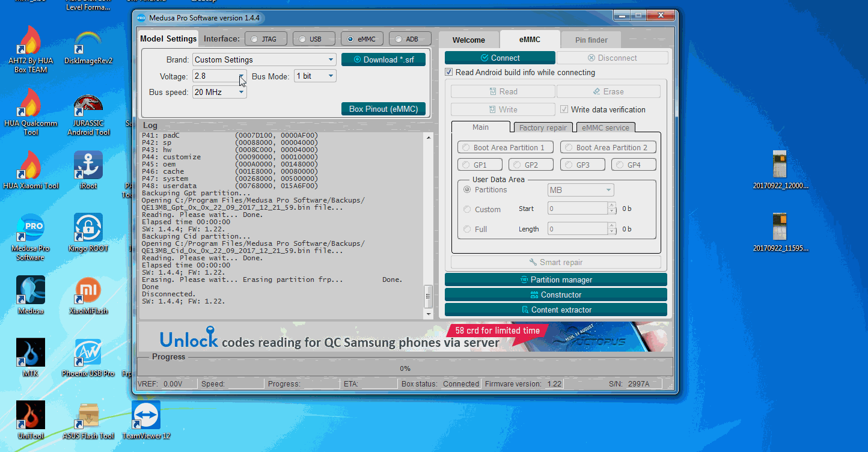Open the MB unit dropdown beside Partitions
Screen dimensions: 868x452
click(x=581, y=190)
